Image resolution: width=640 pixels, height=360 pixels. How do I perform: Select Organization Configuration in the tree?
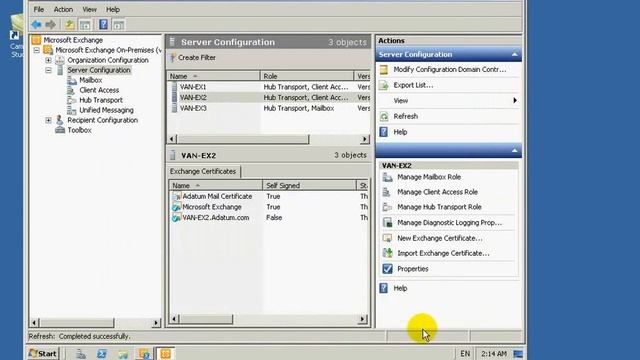[x=108, y=60]
